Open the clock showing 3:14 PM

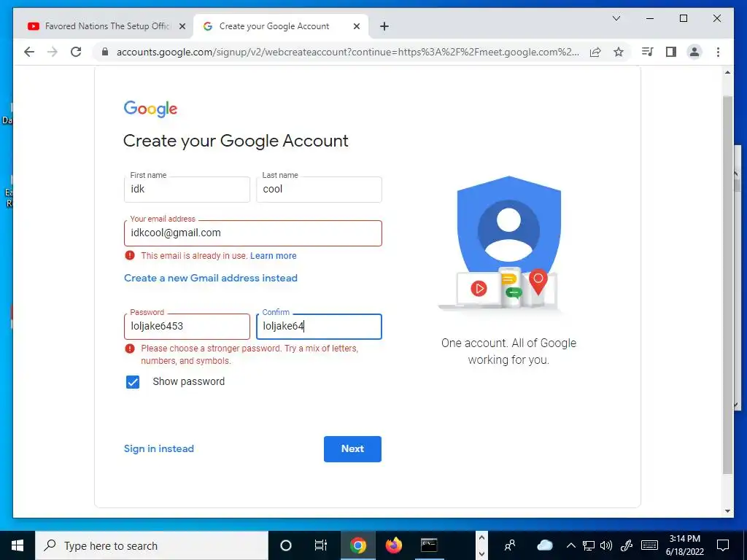pos(684,545)
